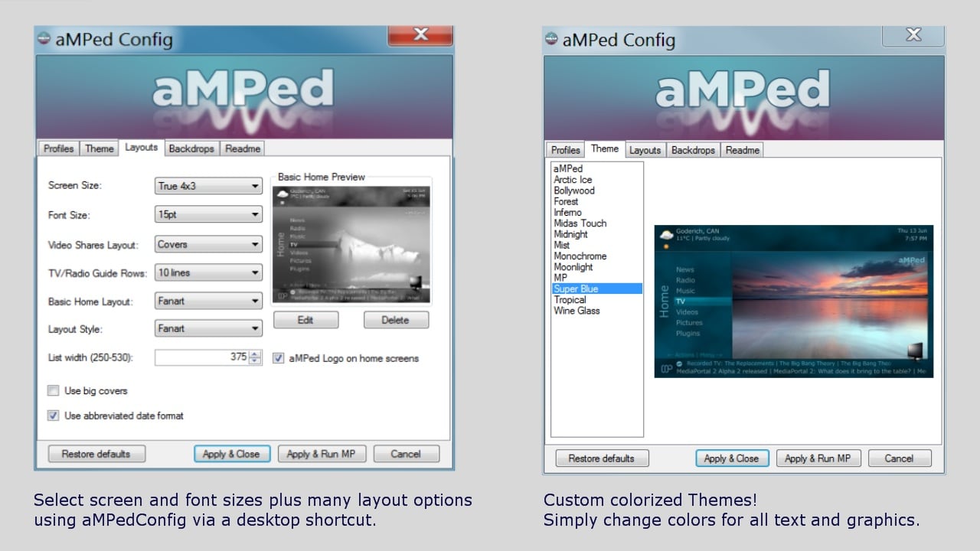Click app icon in Theme window title bar
The width and height of the screenshot is (980, 551).
(552, 39)
